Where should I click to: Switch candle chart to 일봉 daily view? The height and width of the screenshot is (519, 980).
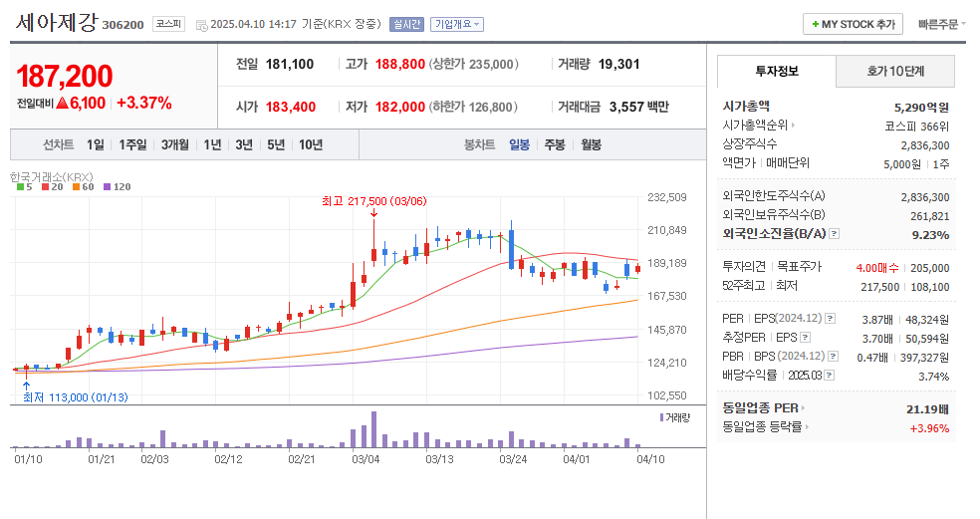(519, 144)
